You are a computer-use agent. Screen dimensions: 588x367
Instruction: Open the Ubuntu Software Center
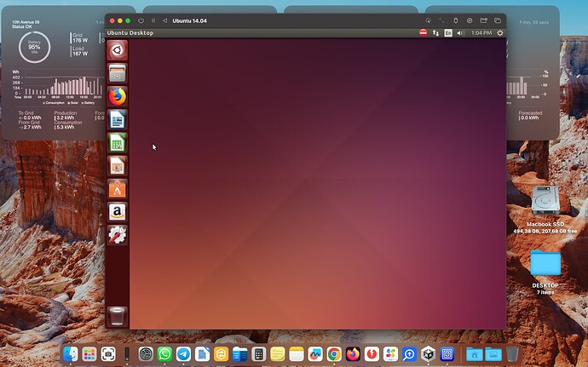tap(117, 189)
